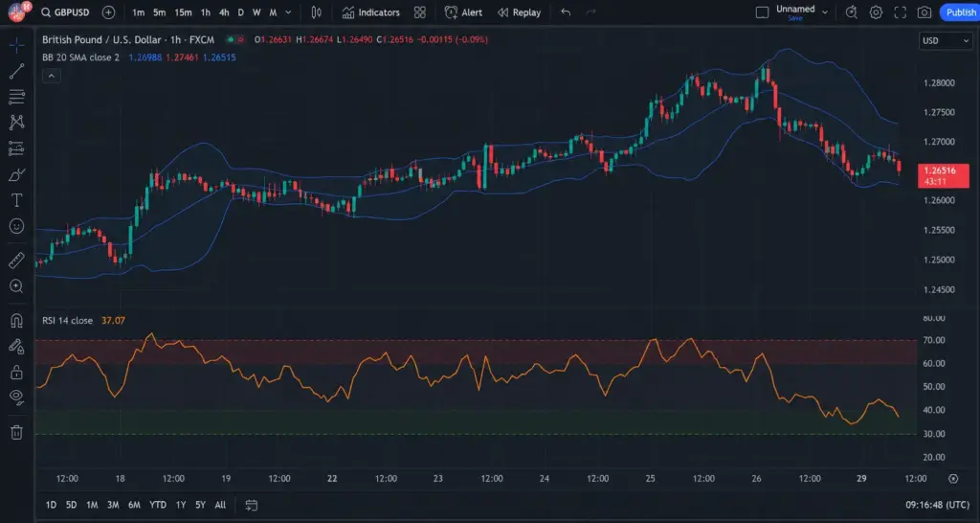The height and width of the screenshot is (523, 980).
Task: Open the GBPUSD symbol search
Action: click(x=65, y=12)
